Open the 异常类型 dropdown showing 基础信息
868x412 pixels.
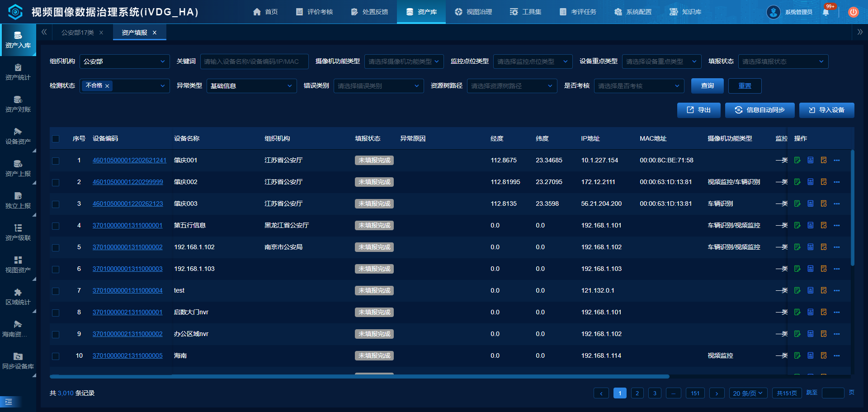pyautogui.click(x=251, y=86)
